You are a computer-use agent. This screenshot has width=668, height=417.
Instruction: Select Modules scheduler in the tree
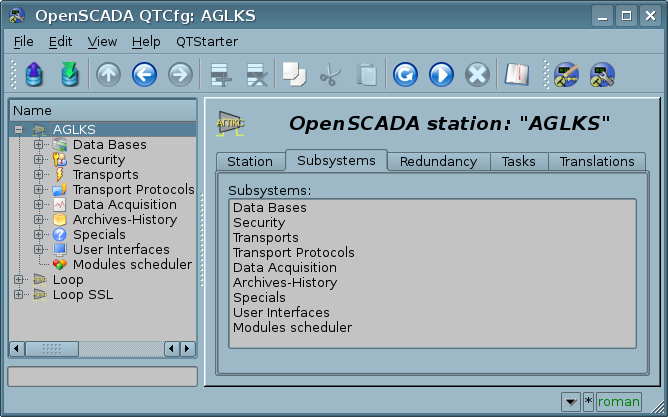click(x=131, y=265)
